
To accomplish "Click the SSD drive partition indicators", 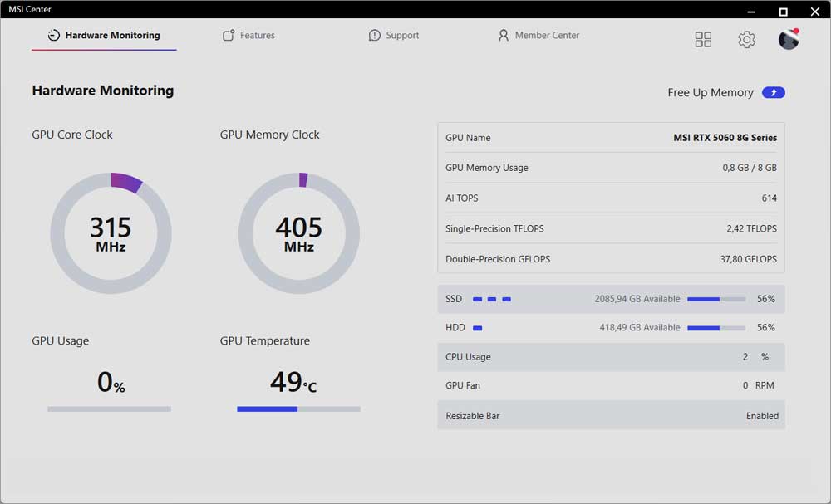I will pos(491,299).
